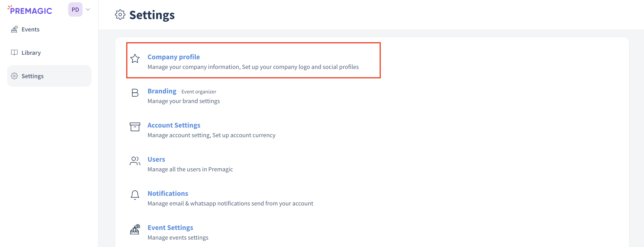644x247 pixels.
Task: Click the Library book icon in sidebar
Action: [x=14, y=53]
